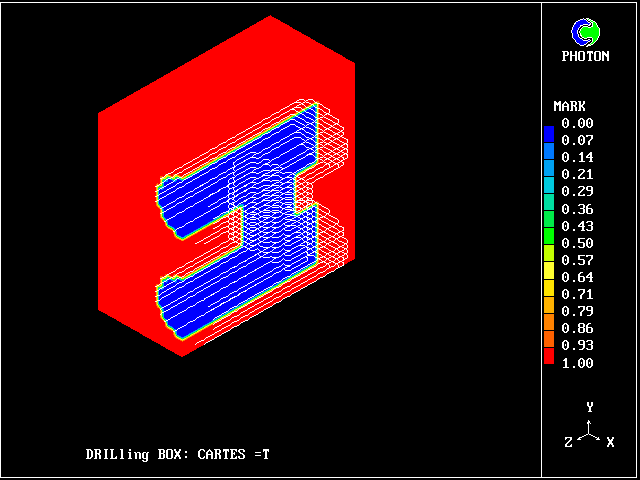Screen dimensions: 640x480
Task: Select the green 0.50 legend swatch
Action: [548, 244]
